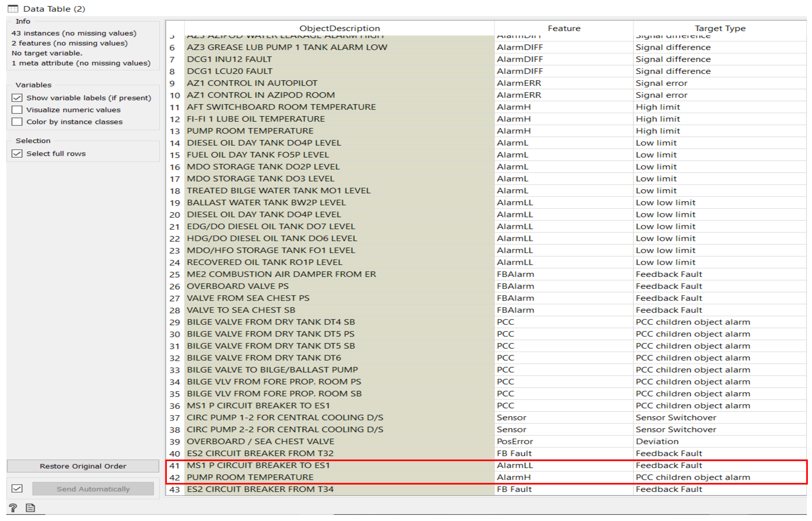Click Deviation target type cell
Screen dimensions: 812x521
point(657,441)
